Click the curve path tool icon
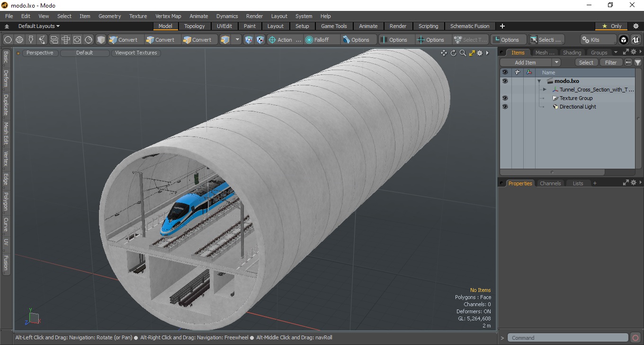 click(43, 40)
